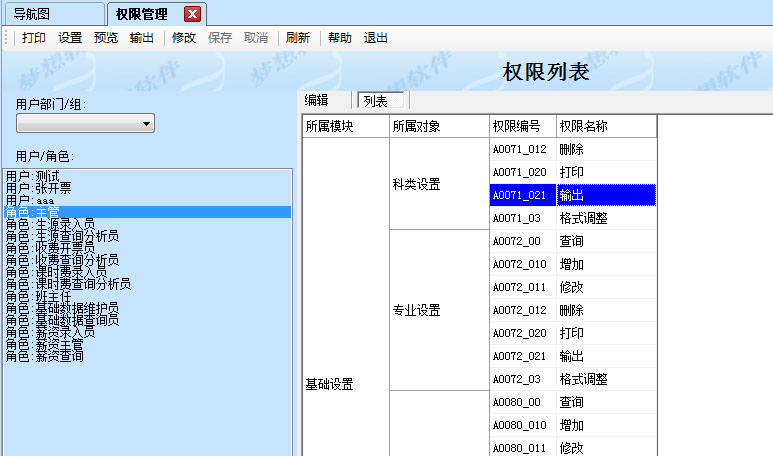
Task: Click cell A0072_020
Action: point(523,333)
